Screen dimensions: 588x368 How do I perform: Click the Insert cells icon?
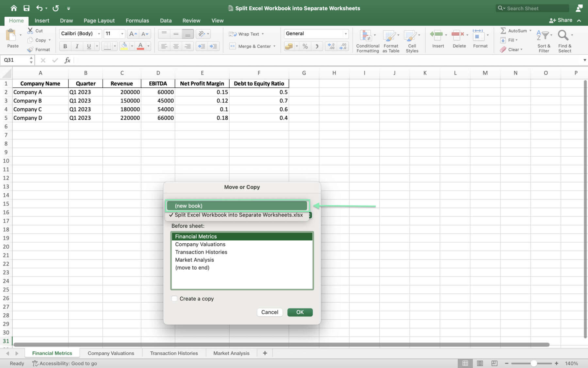pyautogui.click(x=436, y=34)
